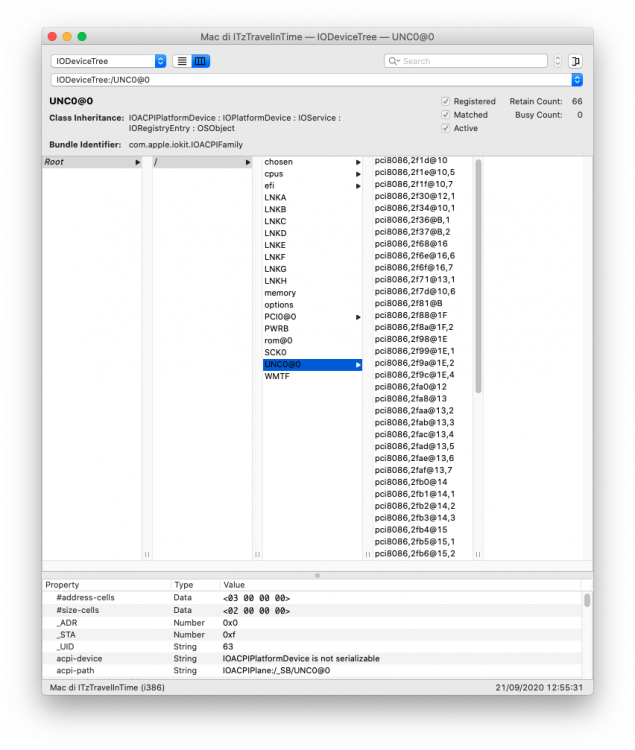
Task: Select the LNKF entry
Action: pos(312,257)
